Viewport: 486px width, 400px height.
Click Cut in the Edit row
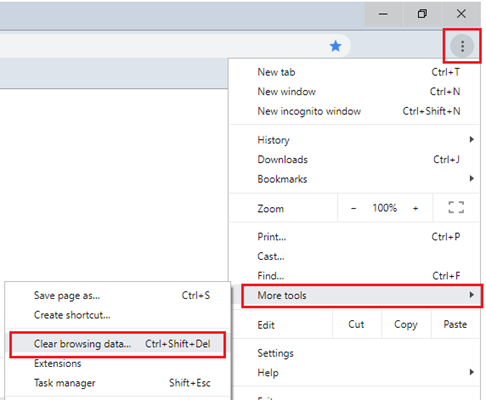pos(356,324)
